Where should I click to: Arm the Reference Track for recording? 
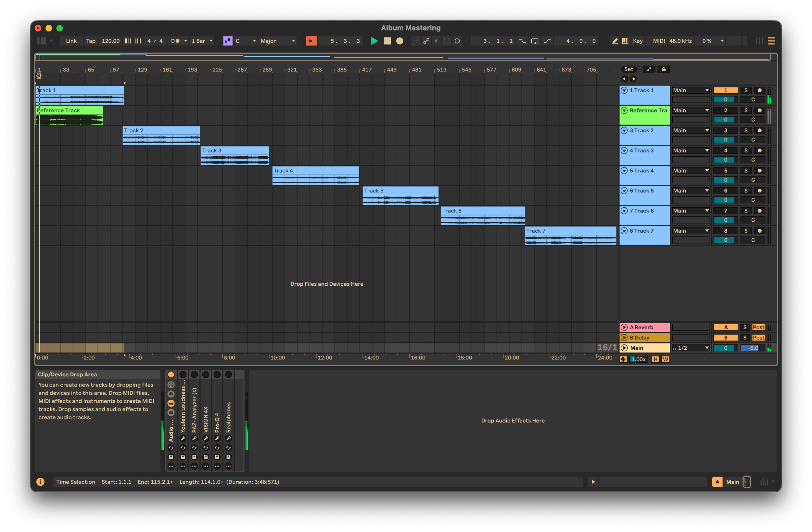point(759,110)
